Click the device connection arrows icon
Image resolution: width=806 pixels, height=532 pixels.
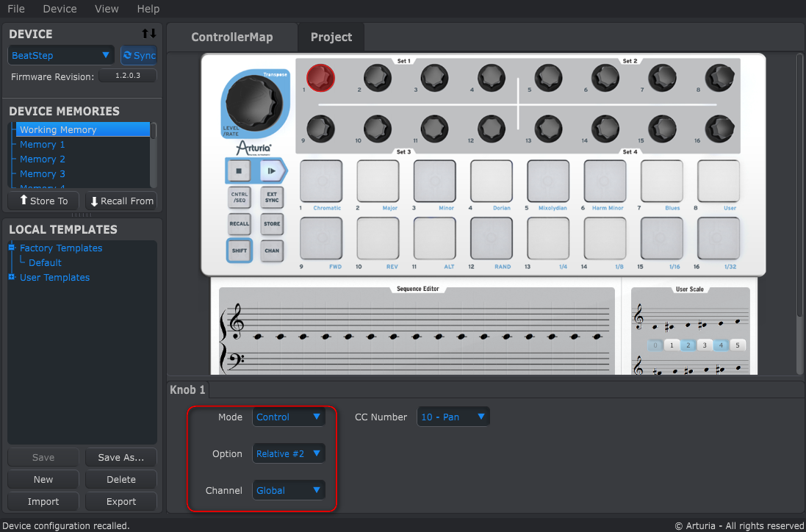click(149, 34)
